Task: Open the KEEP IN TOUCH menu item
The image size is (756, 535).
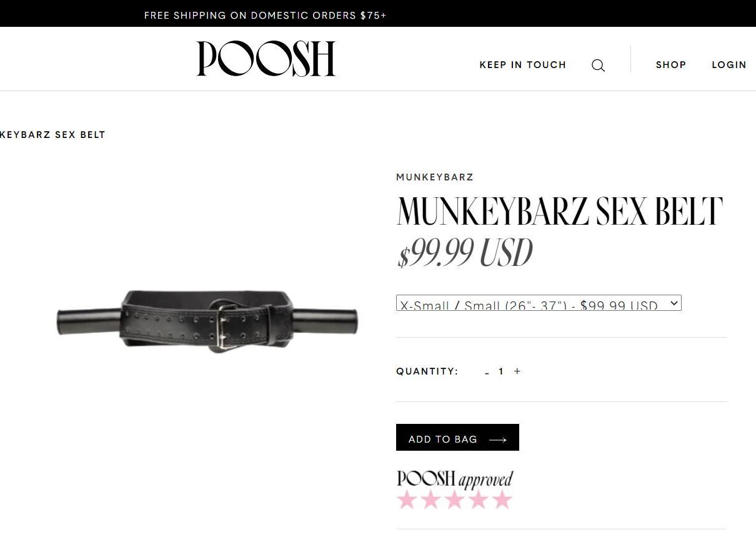Action: click(523, 65)
